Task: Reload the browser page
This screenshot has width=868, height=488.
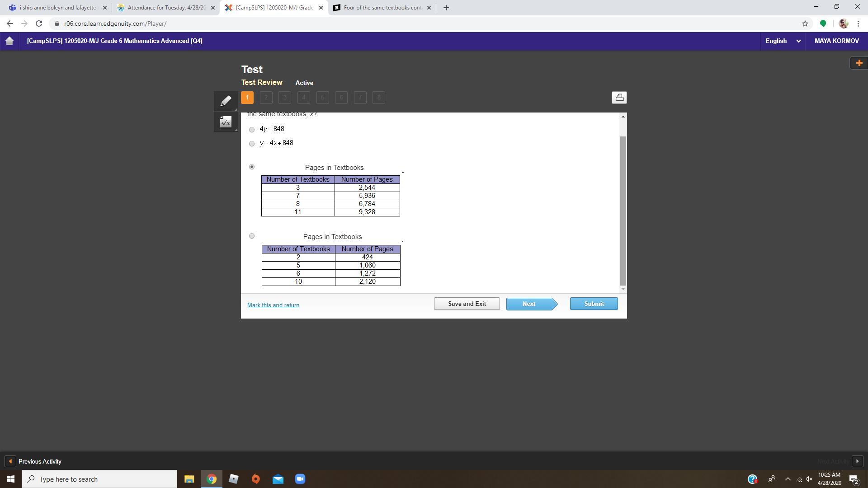Action: click(x=39, y=23)
